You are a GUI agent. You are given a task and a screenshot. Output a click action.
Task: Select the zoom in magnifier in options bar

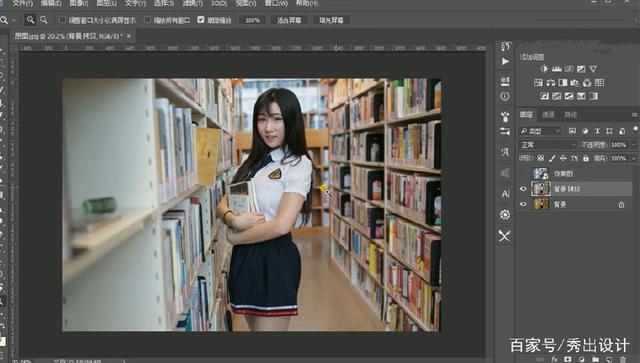pos(30,20)
